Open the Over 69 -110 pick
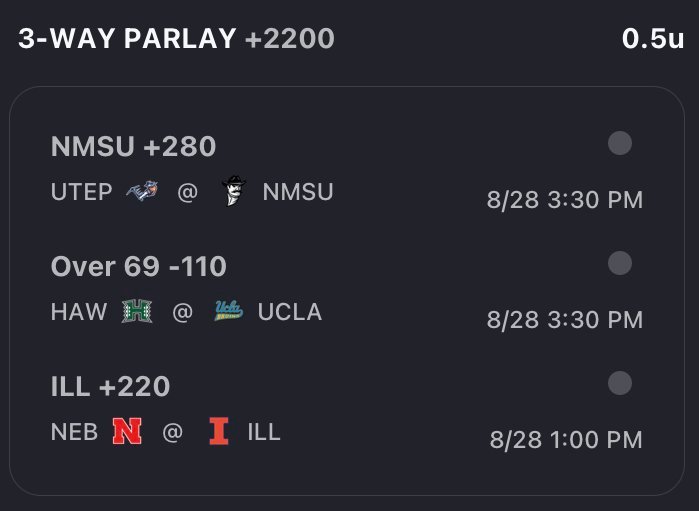 tap(139, 266)
